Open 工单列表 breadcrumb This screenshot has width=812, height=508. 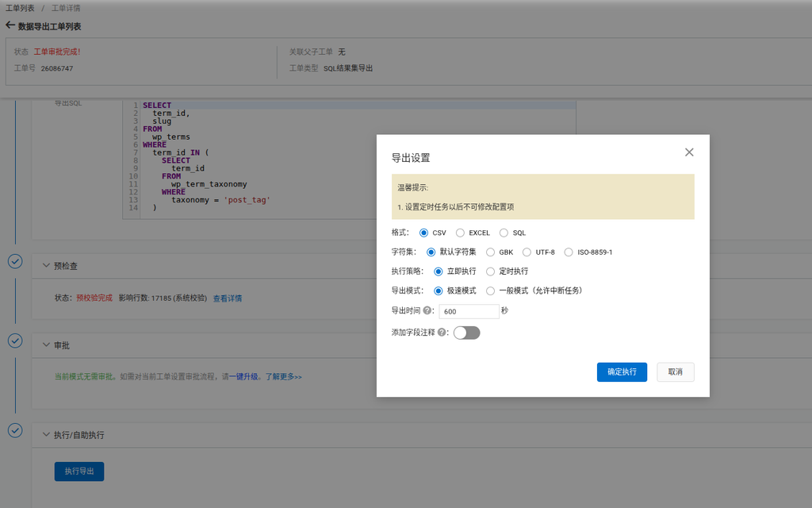coord(20,8)
